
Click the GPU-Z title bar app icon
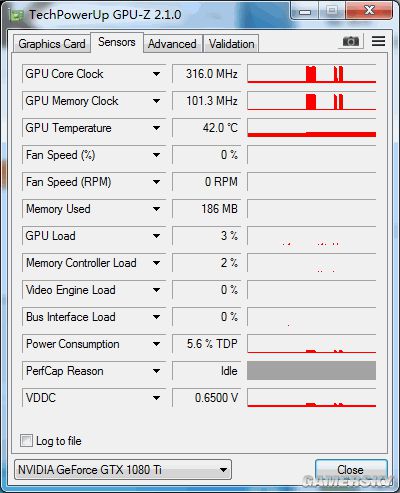pos(16,15)
